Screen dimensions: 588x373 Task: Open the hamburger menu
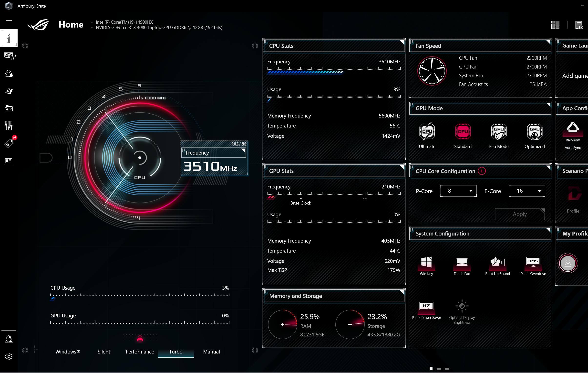9,20
